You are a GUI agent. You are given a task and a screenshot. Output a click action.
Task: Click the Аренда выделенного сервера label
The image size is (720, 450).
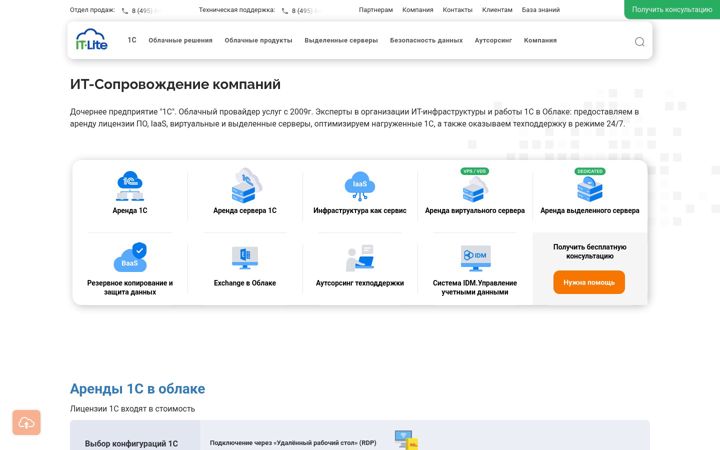590,211
